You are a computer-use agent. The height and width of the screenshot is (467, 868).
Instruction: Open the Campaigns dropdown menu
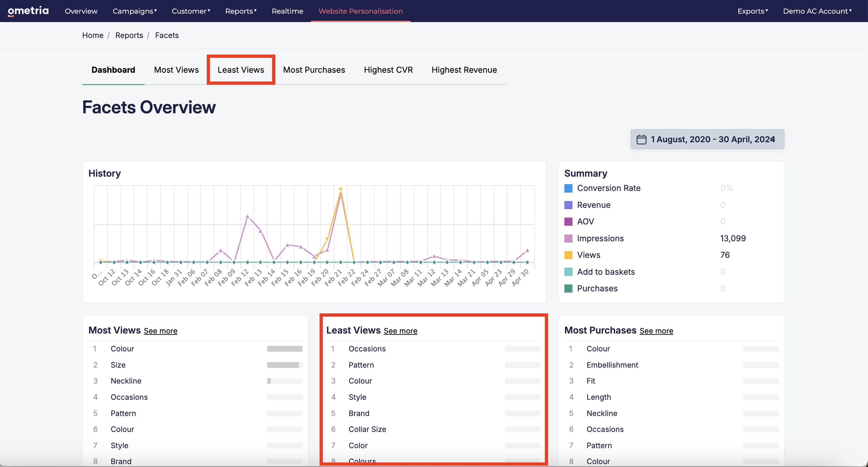135,11
